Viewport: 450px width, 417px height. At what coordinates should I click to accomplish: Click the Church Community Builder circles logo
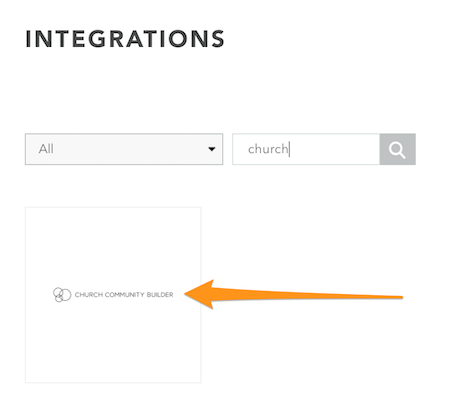62,295
